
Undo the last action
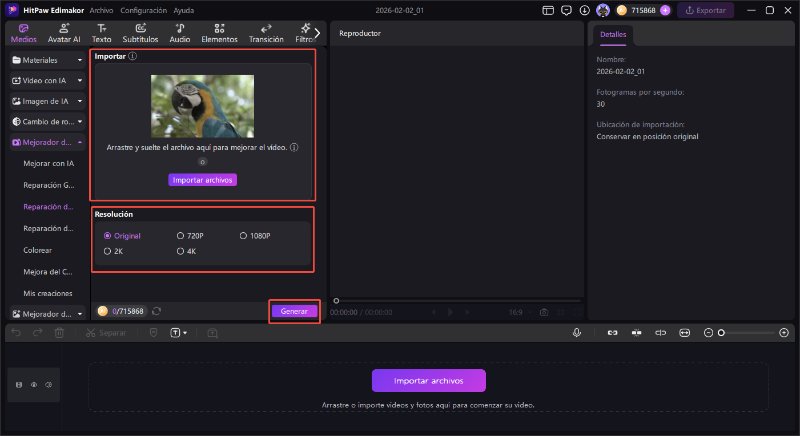pos(16,333)
